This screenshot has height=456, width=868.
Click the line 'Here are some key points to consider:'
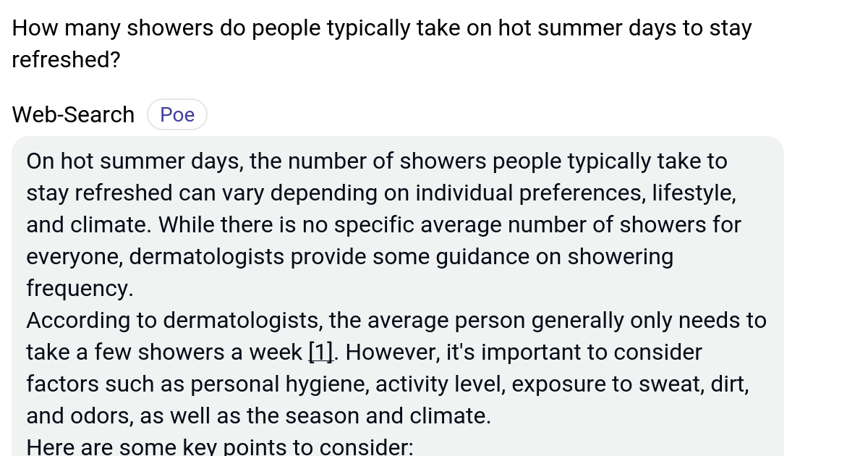point(220,447)
